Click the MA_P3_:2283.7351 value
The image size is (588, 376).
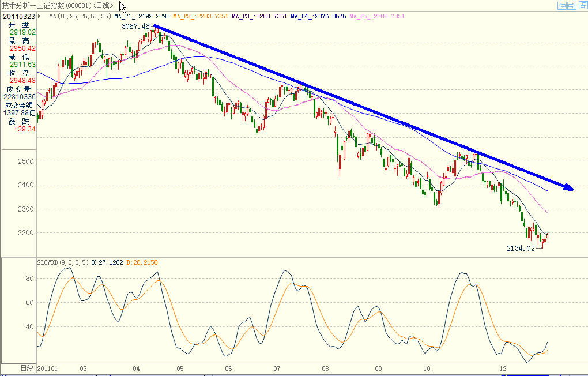tap(259, 17)
